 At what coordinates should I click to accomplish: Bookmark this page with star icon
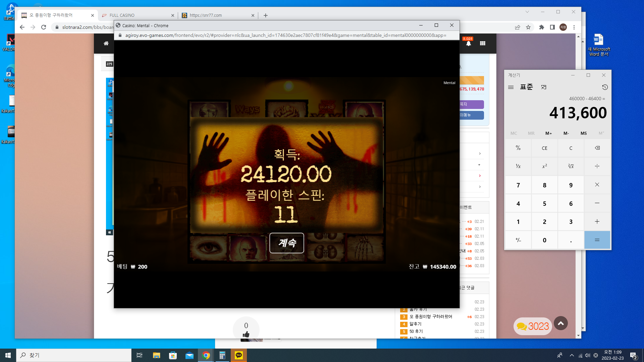[x=528, y=27]
